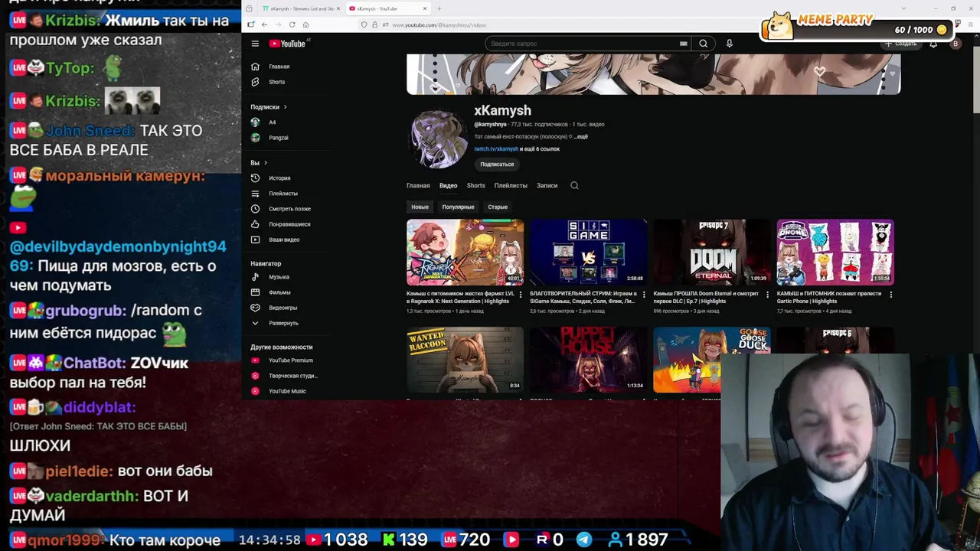Screen dimensions: 980x551
Task: Open options menu for SIGame video
Action: (644, 294)
